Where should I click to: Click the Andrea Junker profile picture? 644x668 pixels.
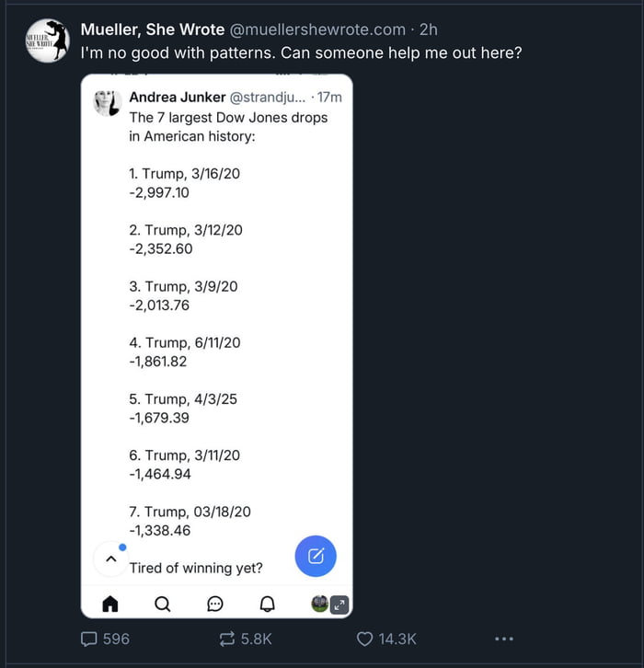tap(108, 102)
